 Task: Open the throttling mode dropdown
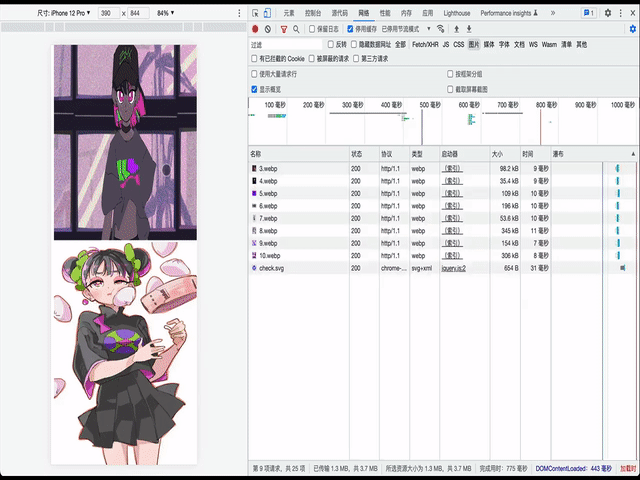(x=406, y=29)
